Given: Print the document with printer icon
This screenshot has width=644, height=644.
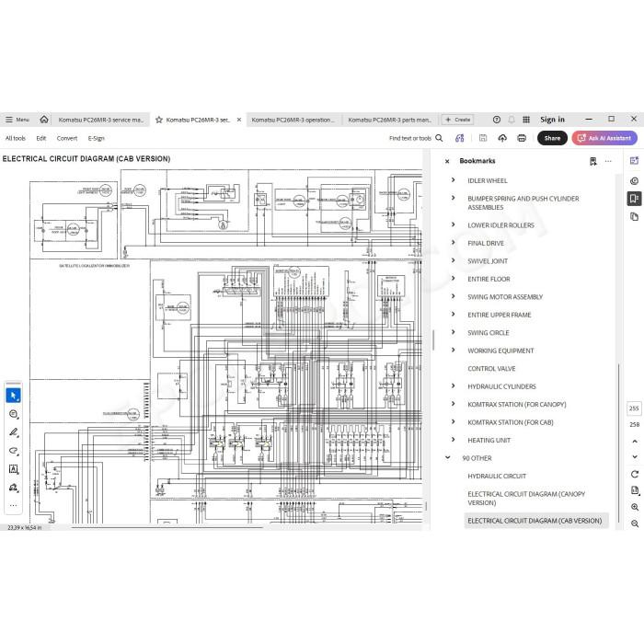Looking at the screenshot, I should [522, 138].
